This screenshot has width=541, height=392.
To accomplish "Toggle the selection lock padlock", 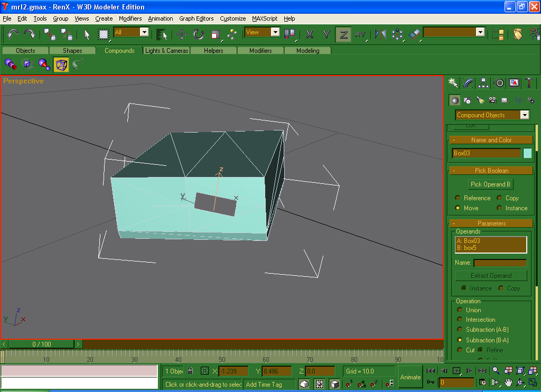I will 190,371.
